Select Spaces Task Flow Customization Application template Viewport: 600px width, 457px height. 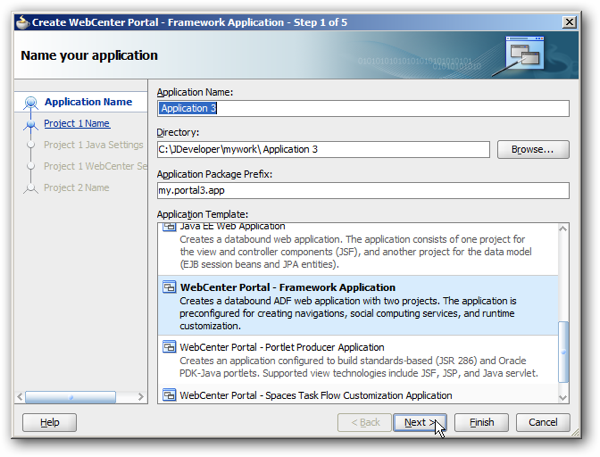point(358,395)
